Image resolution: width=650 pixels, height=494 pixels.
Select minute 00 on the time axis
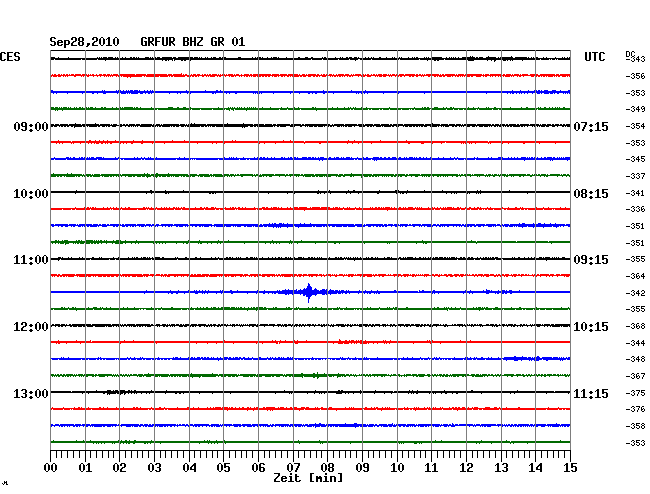(x=51, y=468)
